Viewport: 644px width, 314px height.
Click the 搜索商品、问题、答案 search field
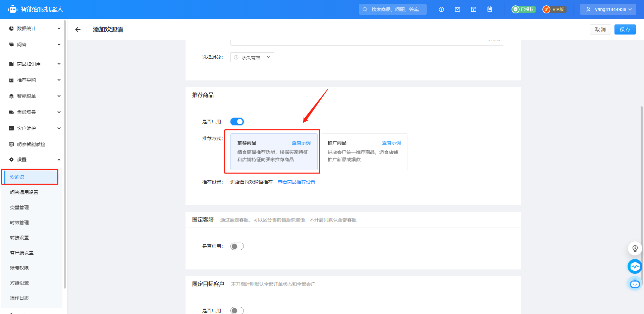tap(393, 9)
